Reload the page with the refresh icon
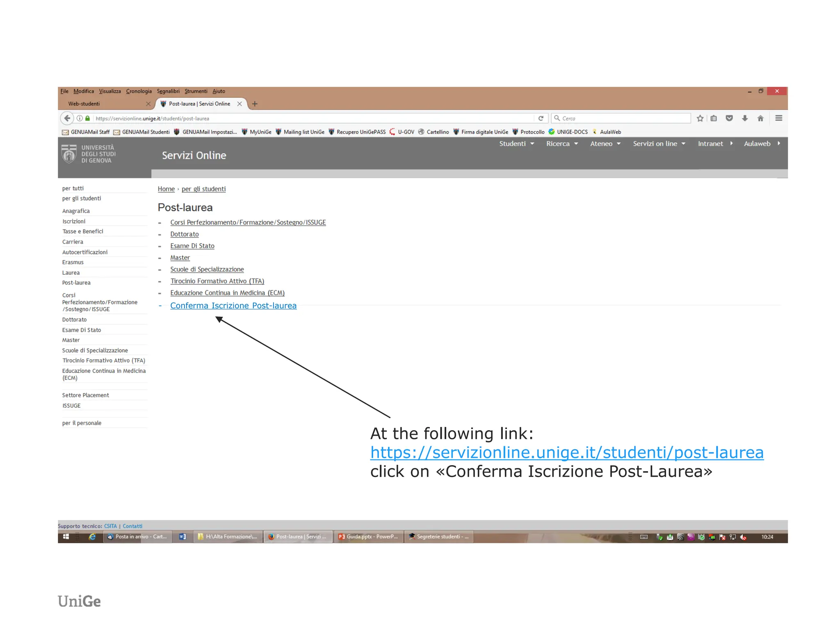840x630 pixels. click(541, 118)
